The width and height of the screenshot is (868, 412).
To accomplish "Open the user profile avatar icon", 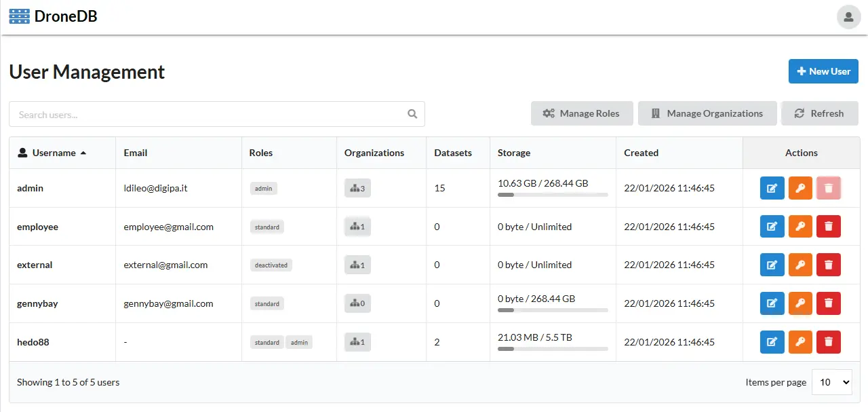I will (848, 17).
